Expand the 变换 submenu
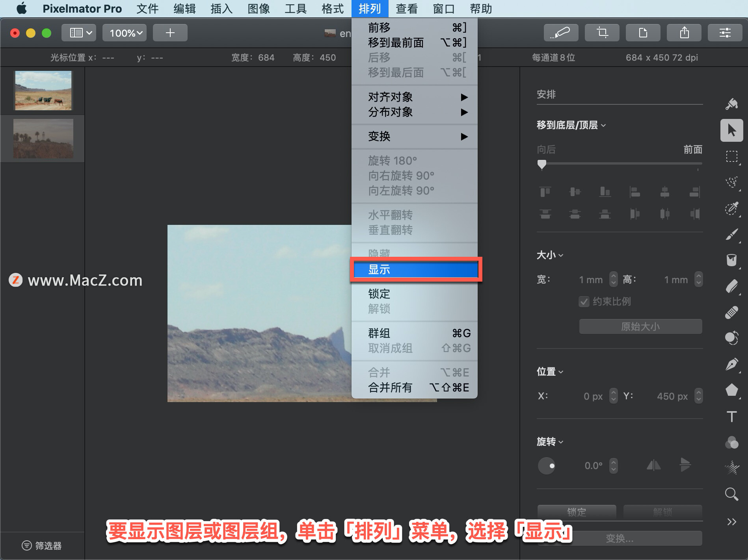Image resolution: width=748 pixels, height=560 pixels. (414, 136)
